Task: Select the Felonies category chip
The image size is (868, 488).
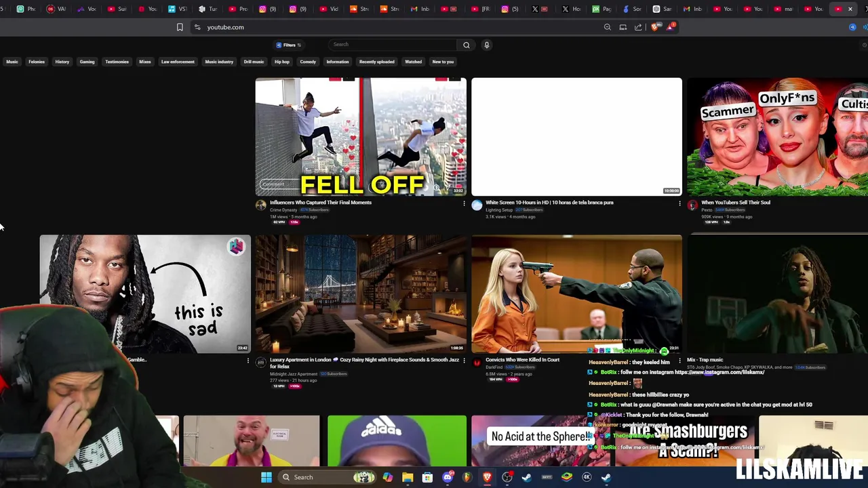Action: (x=37, y=62)
